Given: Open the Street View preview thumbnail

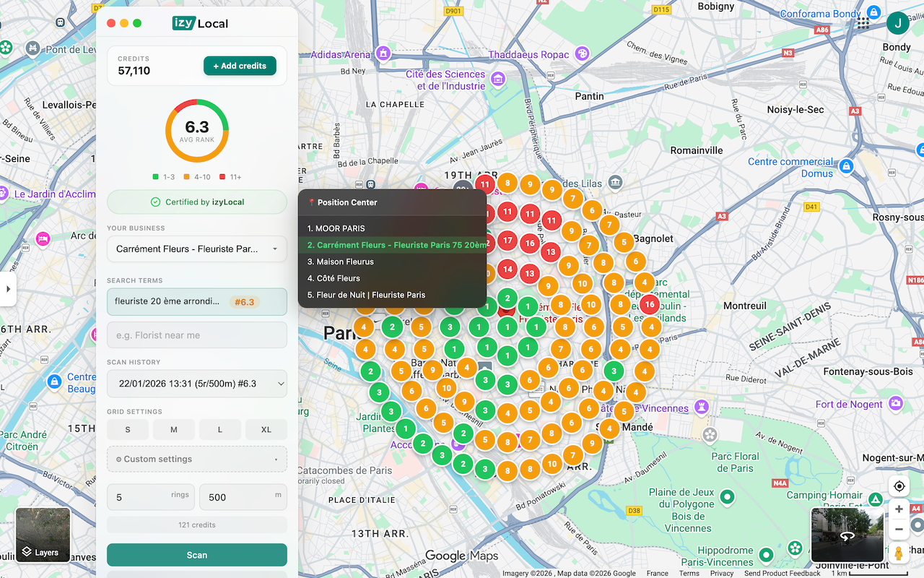Looking at the screenshot, I should (x=847, y=535).
